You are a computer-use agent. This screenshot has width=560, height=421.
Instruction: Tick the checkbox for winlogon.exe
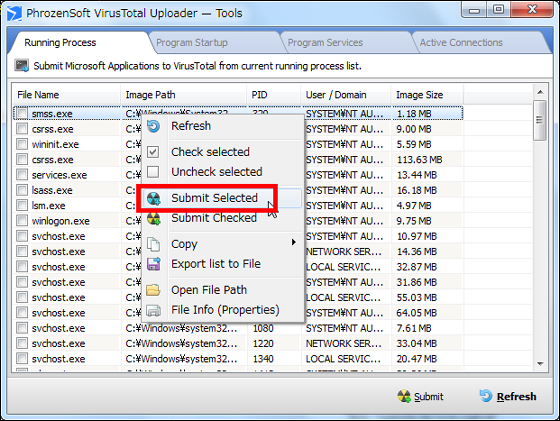(x=22, y=221)
